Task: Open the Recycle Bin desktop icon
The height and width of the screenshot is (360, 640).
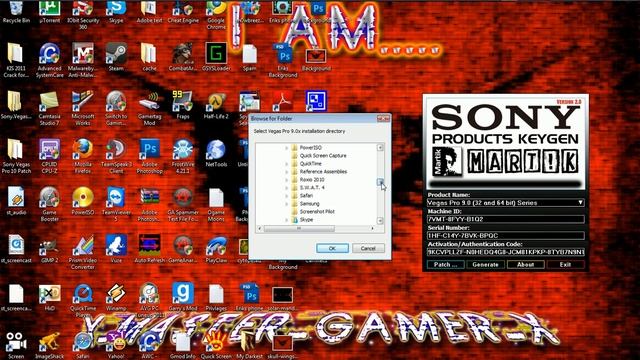Action: coord(16,11)
